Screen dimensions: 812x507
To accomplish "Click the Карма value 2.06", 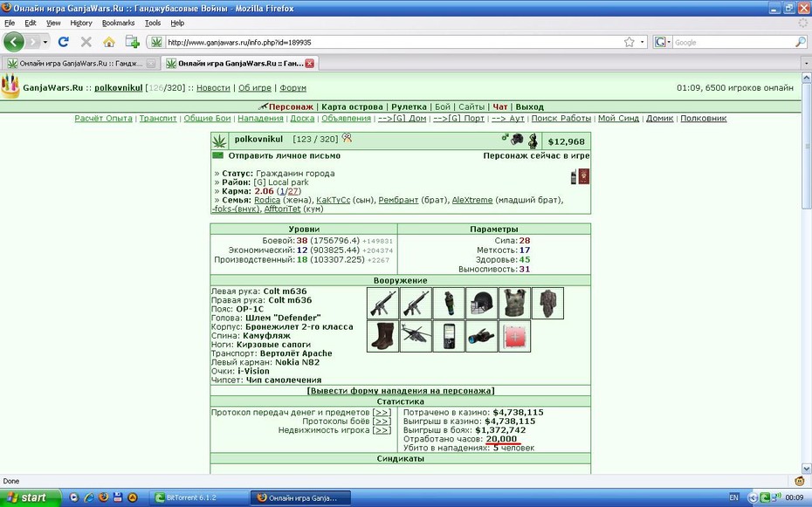I will [264, 191].
